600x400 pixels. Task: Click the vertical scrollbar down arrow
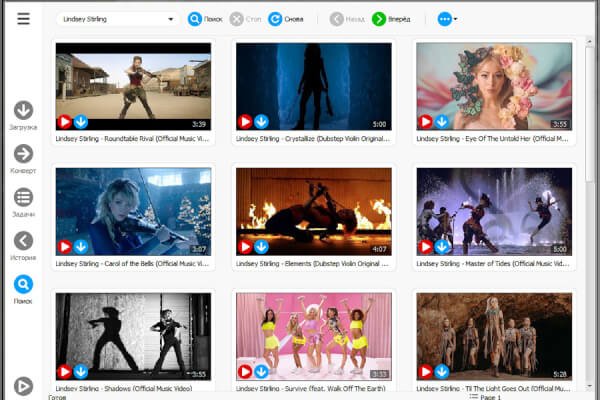coord(589,385)
